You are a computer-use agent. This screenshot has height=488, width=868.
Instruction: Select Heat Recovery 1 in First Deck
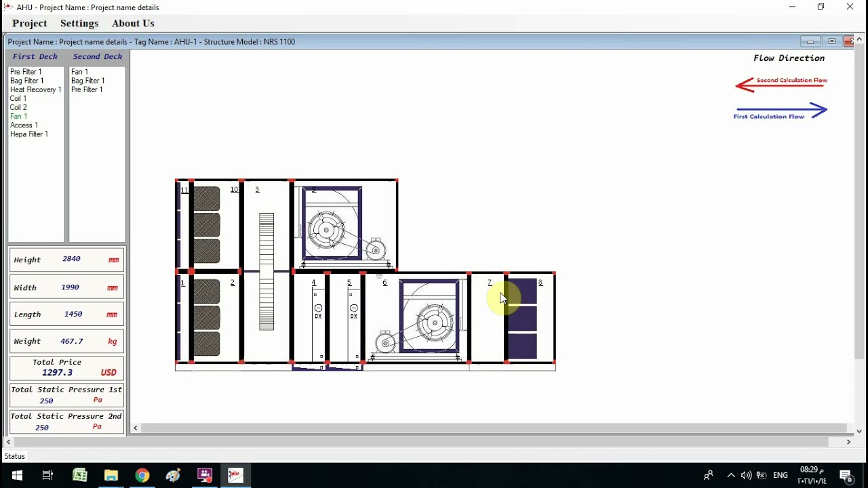[36, 89]
